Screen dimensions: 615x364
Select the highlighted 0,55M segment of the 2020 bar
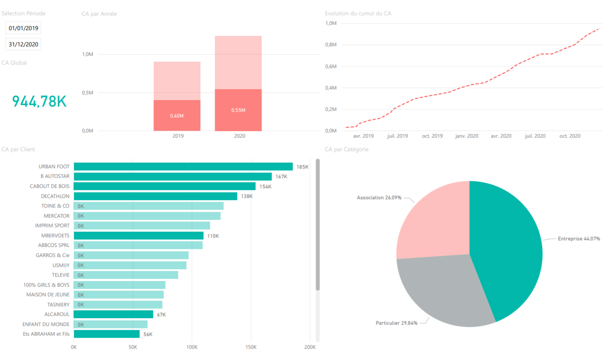pos(238,110)
